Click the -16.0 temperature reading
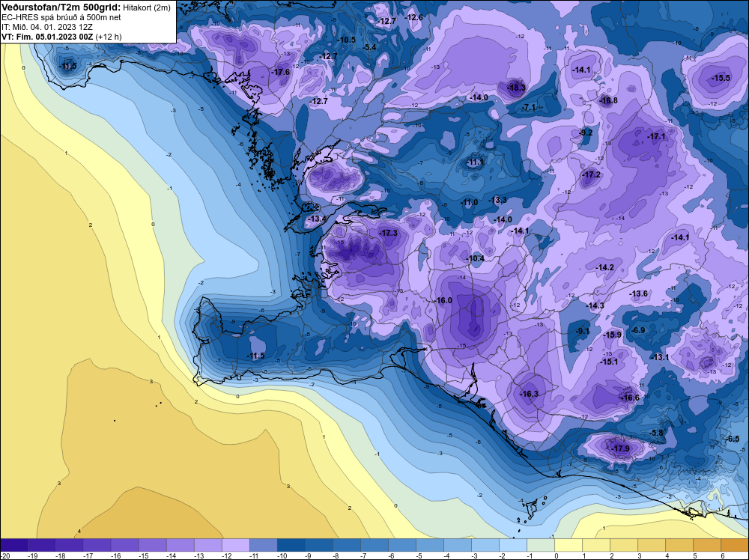 (x=443, y=300)
